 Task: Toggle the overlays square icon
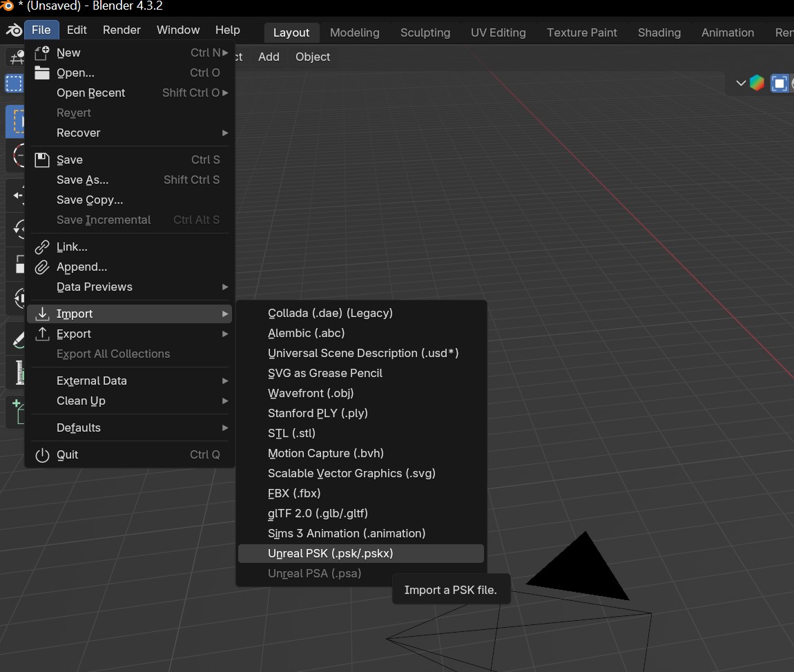tap(780, 83)
